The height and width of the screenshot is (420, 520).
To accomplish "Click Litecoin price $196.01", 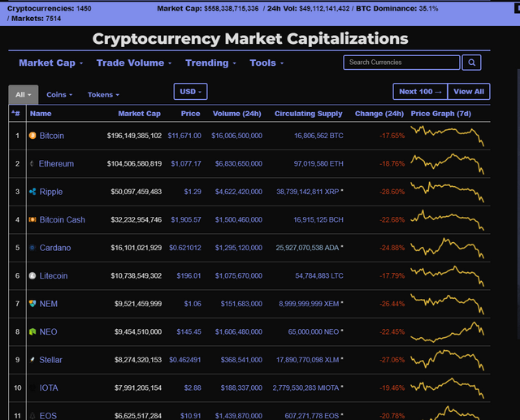I will (188, 275).
